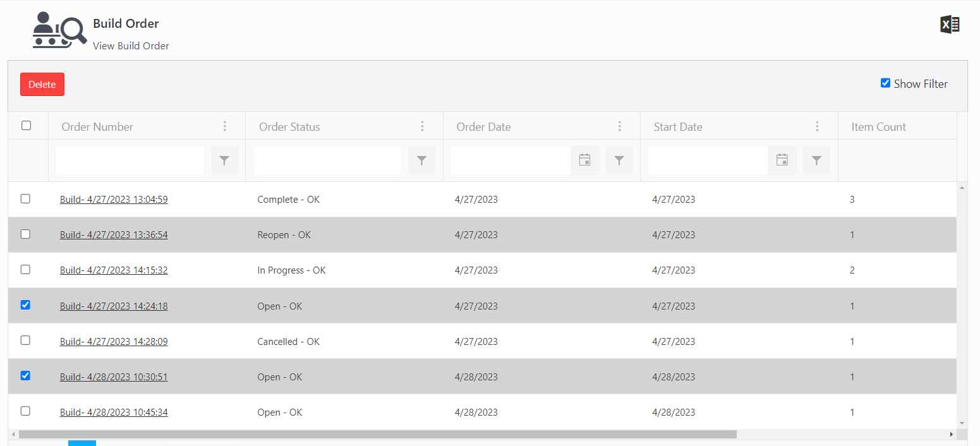Uncheck the Show Filter checkbox

[885, 83]
